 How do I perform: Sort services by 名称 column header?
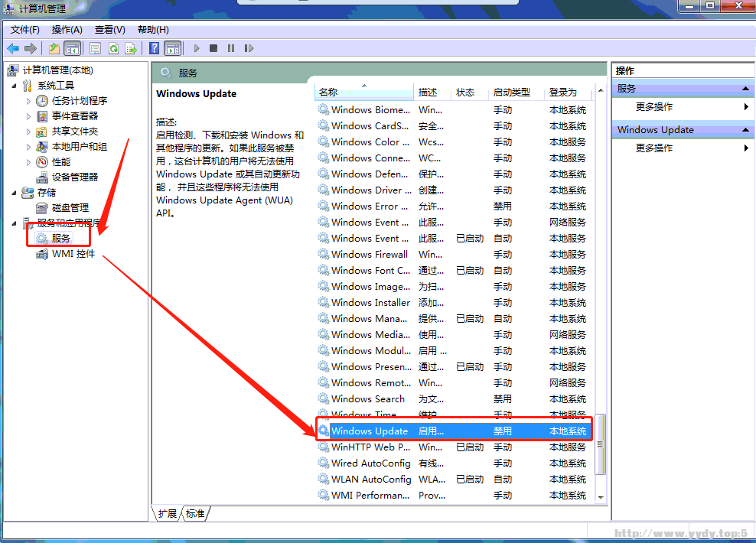pos(364,92)
